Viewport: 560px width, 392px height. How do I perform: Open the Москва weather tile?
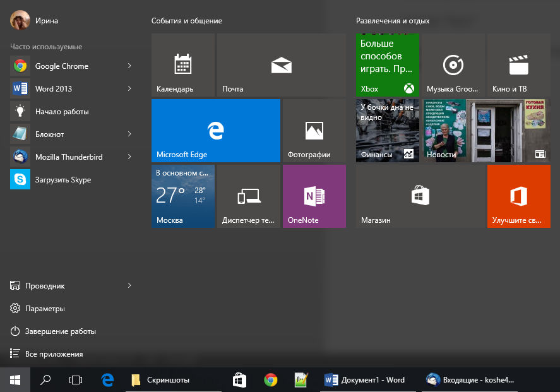click(183, 196)
